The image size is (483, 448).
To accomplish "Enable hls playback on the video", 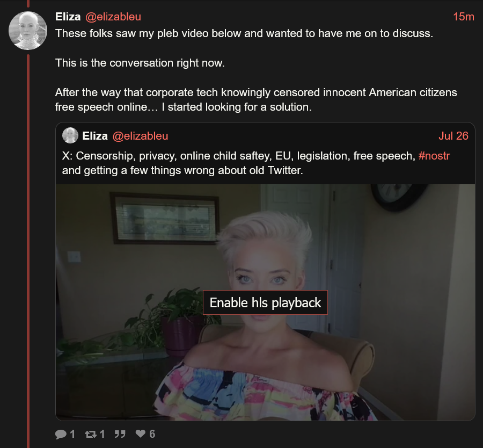I will click(265, 302).
